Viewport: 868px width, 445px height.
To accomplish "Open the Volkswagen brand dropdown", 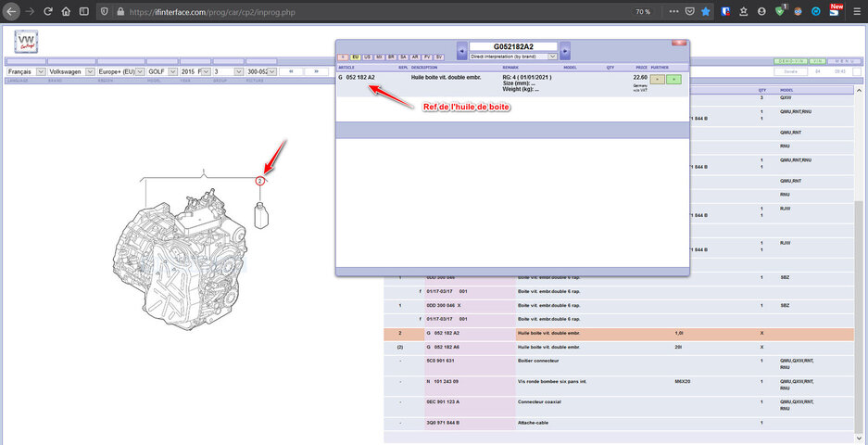I will [70, 71].
